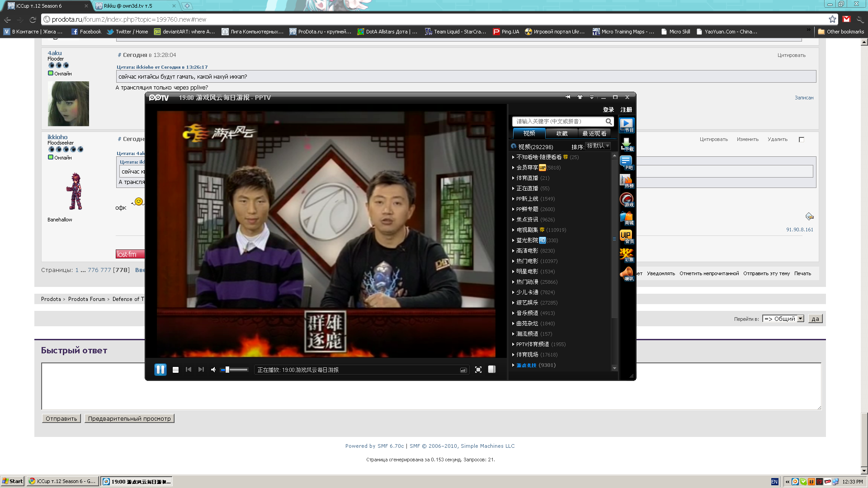Switch to the 收藏 tab

561,133
